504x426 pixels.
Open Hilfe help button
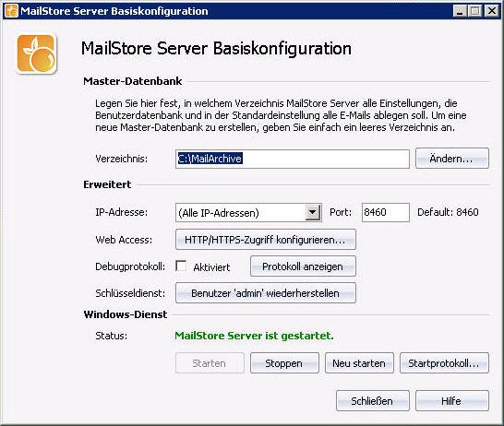[452, 400]
